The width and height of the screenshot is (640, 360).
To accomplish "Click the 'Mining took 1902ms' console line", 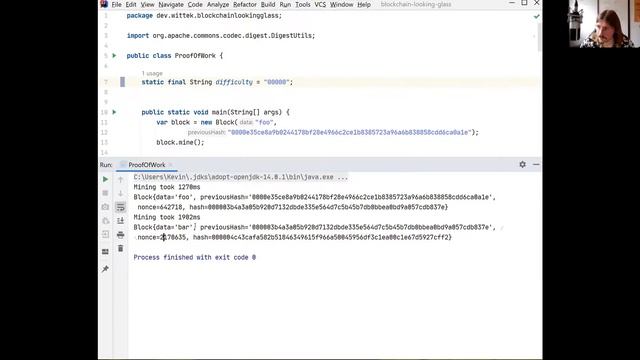I will 167,217.
